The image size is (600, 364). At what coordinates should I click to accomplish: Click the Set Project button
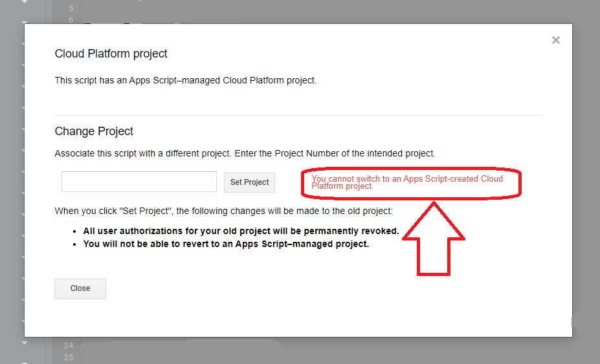coord(249,182)
